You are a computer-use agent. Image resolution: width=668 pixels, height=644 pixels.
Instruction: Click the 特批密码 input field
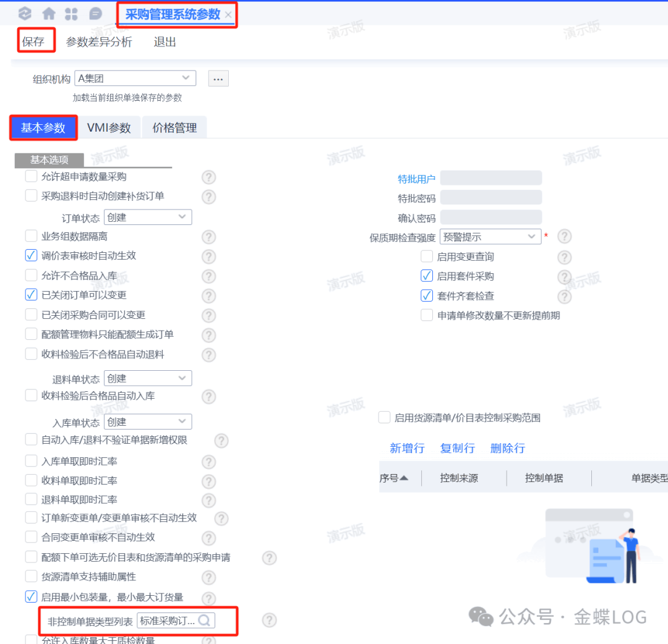pyautogui.click(x=491, y=198)
